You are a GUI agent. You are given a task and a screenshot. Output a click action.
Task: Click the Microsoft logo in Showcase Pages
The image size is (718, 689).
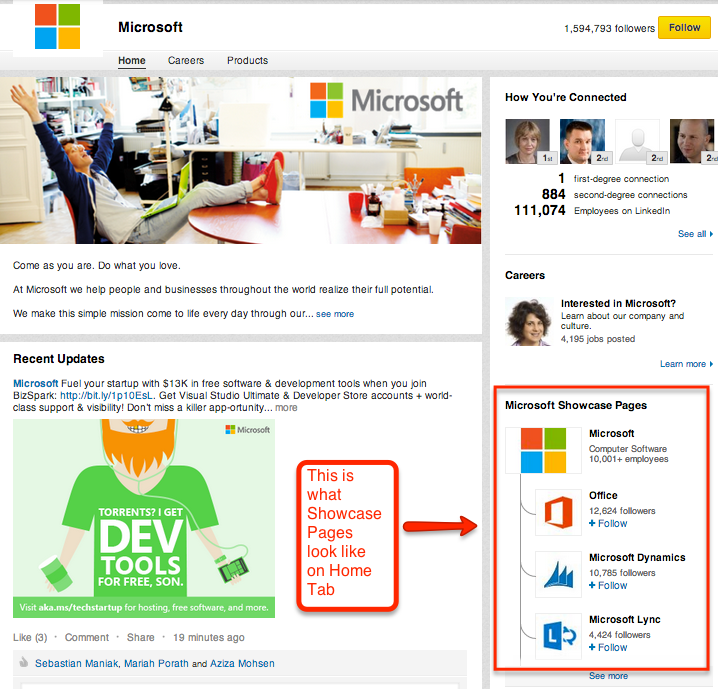[543, 450]
